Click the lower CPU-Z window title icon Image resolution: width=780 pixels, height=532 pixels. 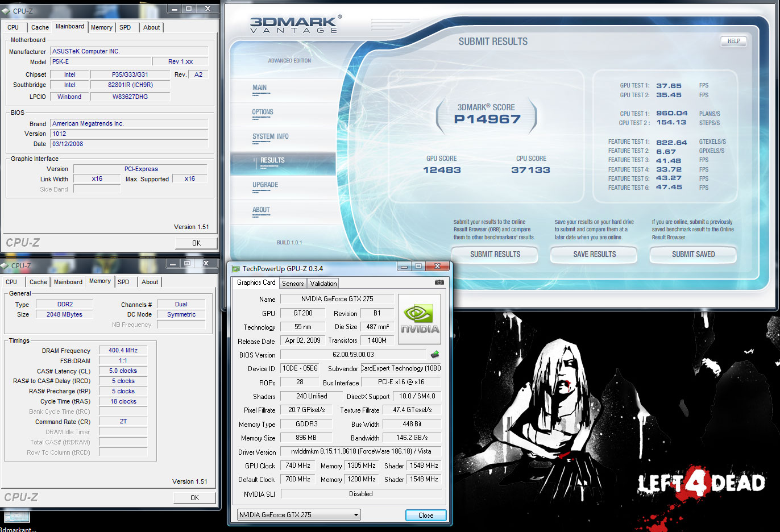tap(5, 265)
